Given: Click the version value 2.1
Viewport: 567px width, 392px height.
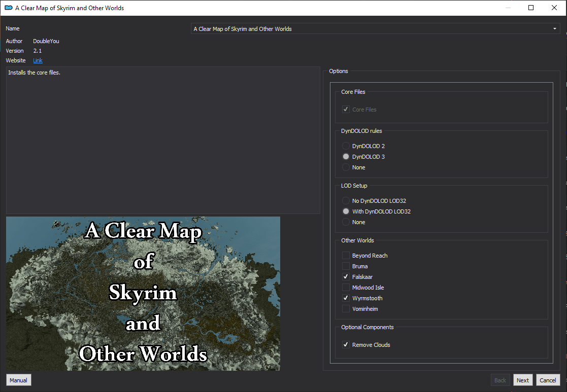Looking at the screenshot, I should click(x=37, y=51).
